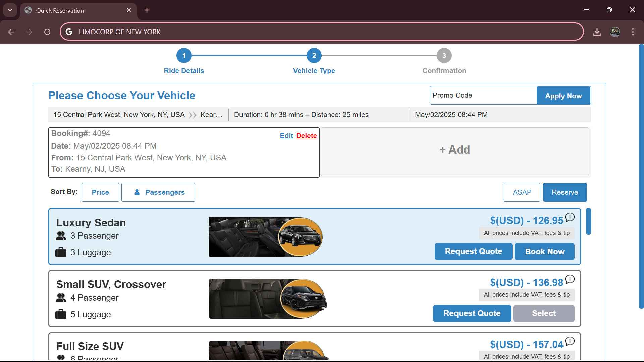Select the Small SUV, Crossover

pos(544,313)
